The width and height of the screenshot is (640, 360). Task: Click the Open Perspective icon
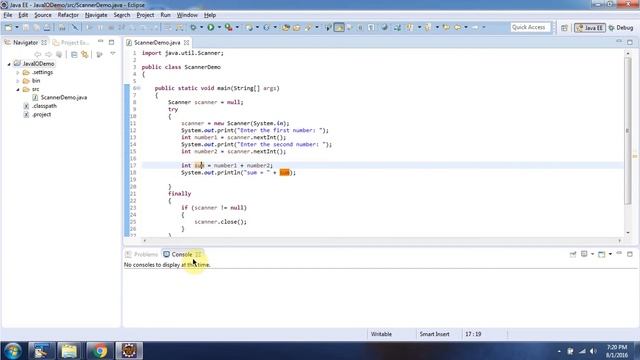pos(564,28)
